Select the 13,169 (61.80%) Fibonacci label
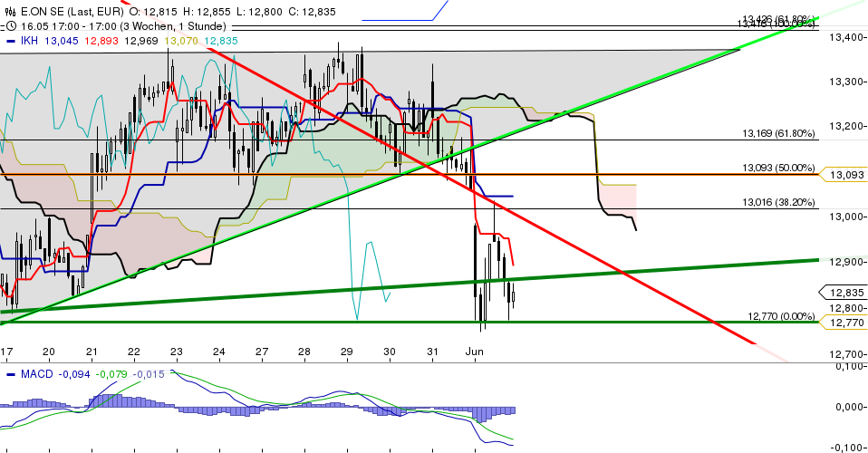Screen dimensions: 868x453 coord(778,133)
